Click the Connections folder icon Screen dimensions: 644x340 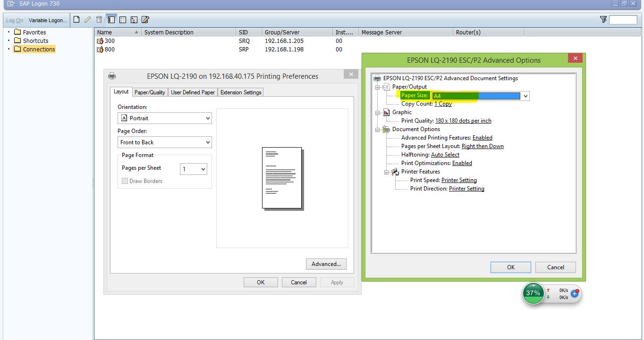coord(17,49)
